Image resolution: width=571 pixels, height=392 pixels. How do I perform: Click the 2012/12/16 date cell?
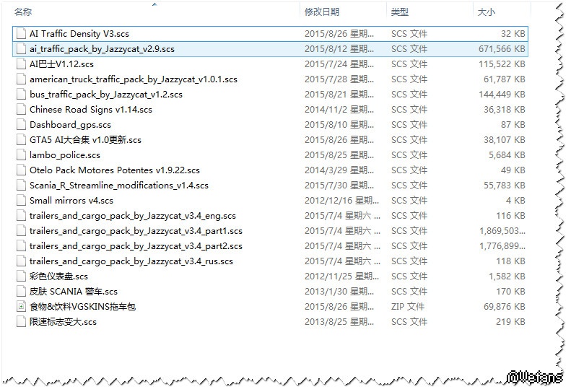coord(341,201)
